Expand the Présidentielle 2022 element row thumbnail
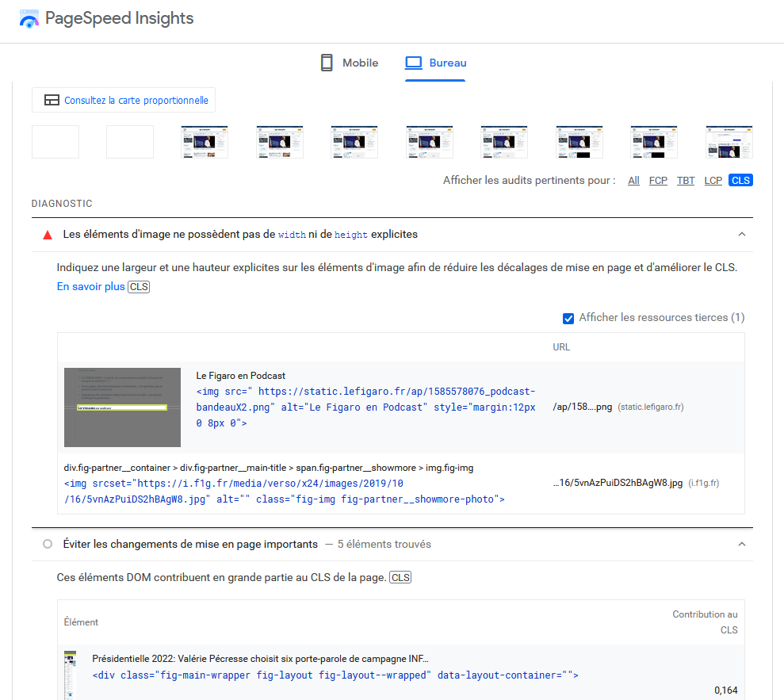 [70, 675]
